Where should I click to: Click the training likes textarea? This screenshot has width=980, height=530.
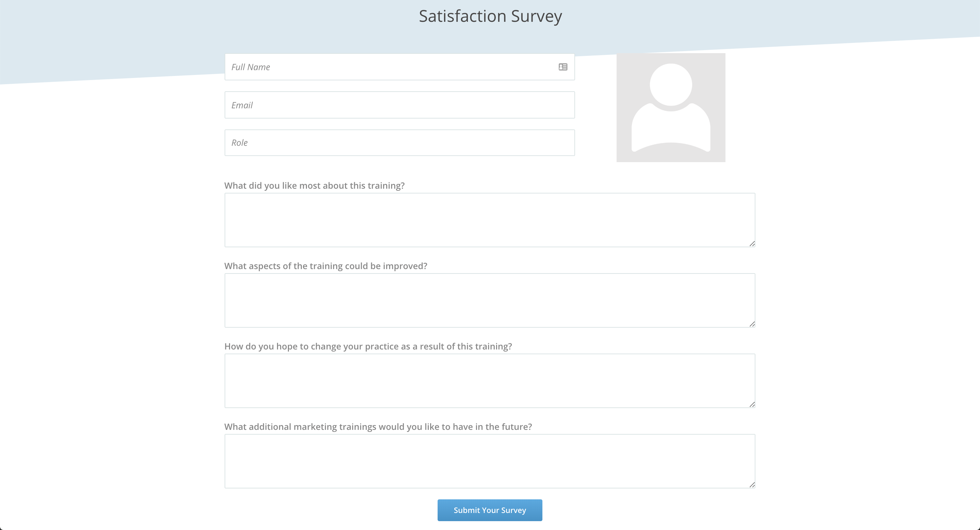coord(490,219)
